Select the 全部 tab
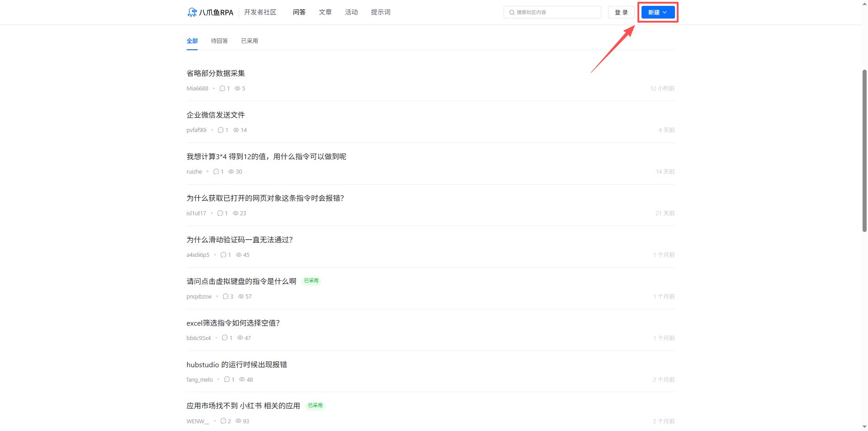Image resolution: width=868 pixels, height=431 pixels. tap(192, 41)
